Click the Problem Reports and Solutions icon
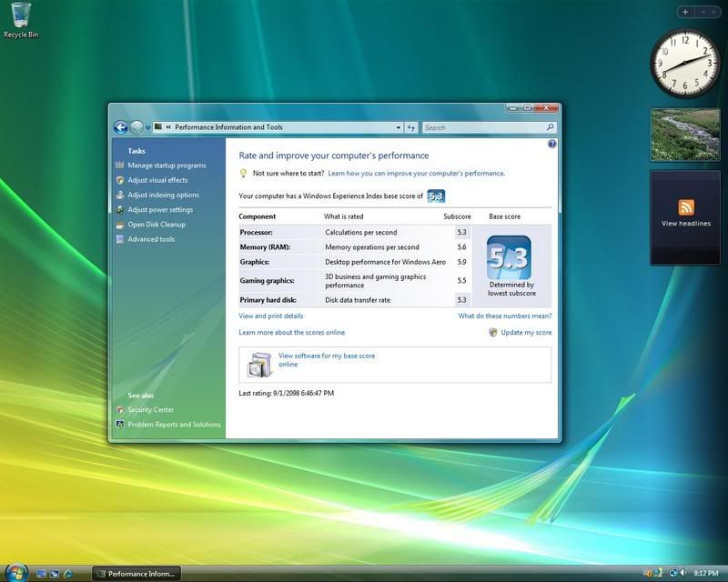Screen dimensions: 728x582 (120, 425)
